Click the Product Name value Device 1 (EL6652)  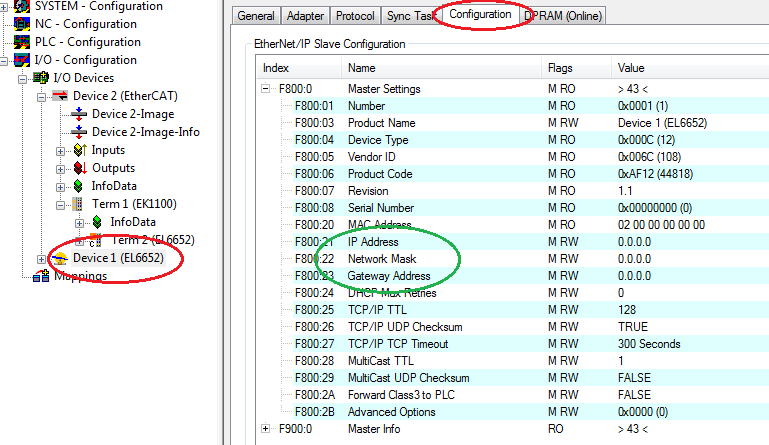(662, 123)
